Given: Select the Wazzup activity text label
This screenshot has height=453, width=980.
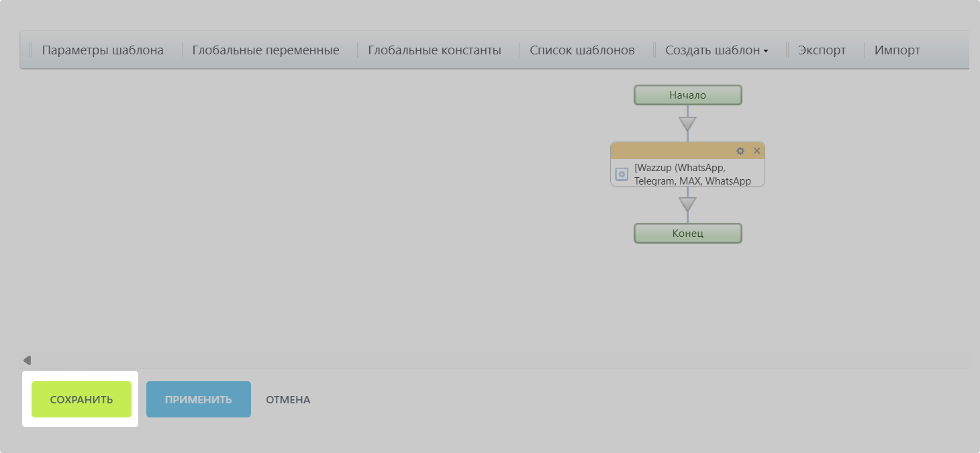Looking at the screenshot, I should 693,174.
